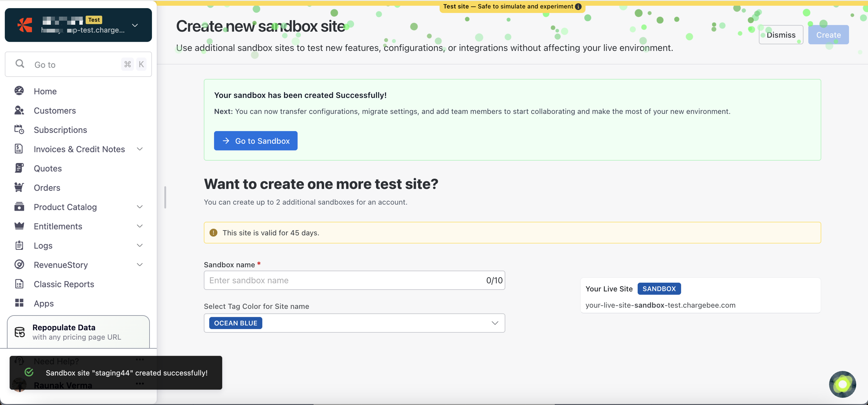
Task: Expand Invoices & Credit Notes submenu
Action: click(140, 149)
